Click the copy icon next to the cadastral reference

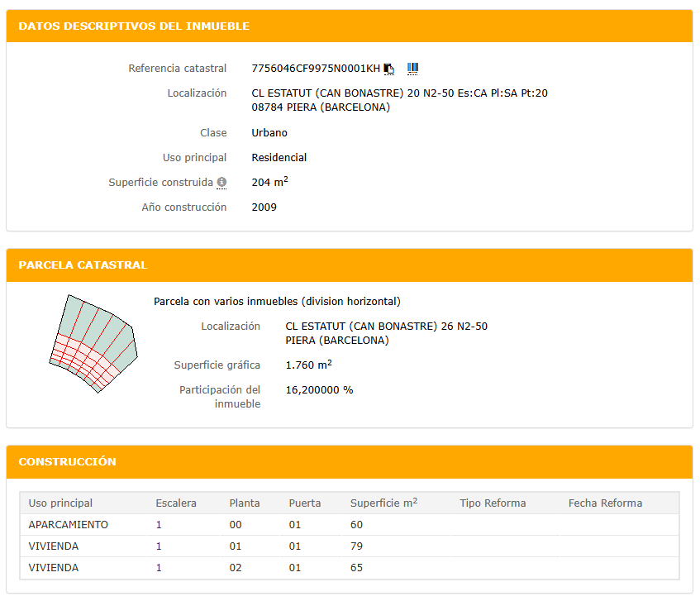click(389, 69)
